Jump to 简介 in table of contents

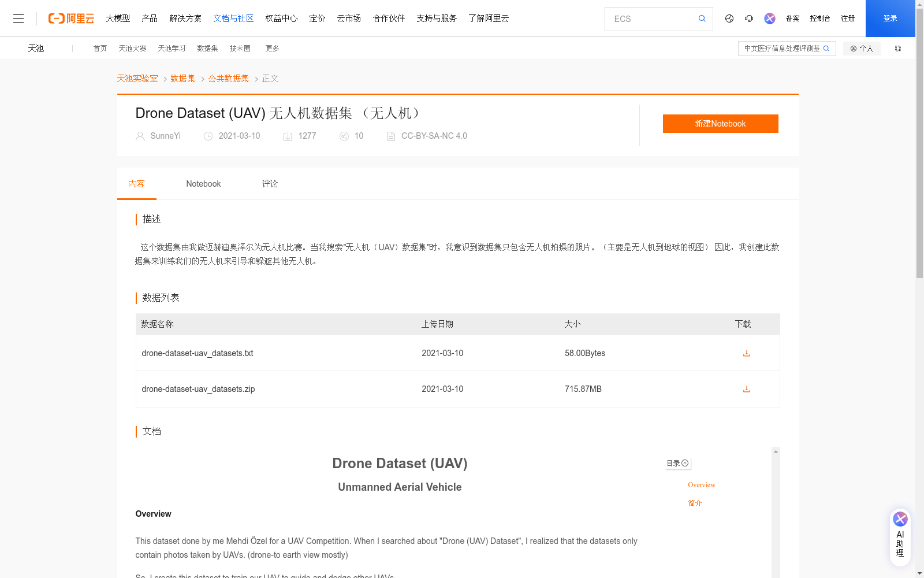coord(695,503)
